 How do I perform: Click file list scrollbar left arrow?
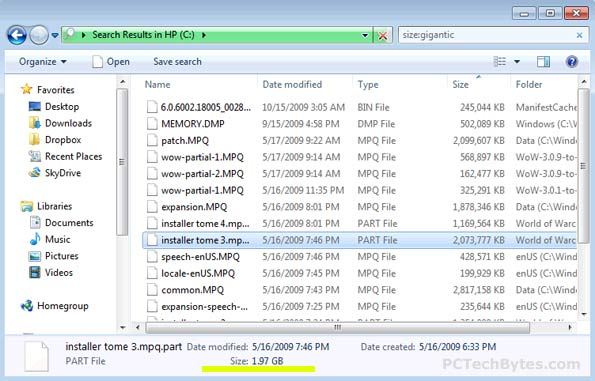pyautogui.click(x=137, y=327)
